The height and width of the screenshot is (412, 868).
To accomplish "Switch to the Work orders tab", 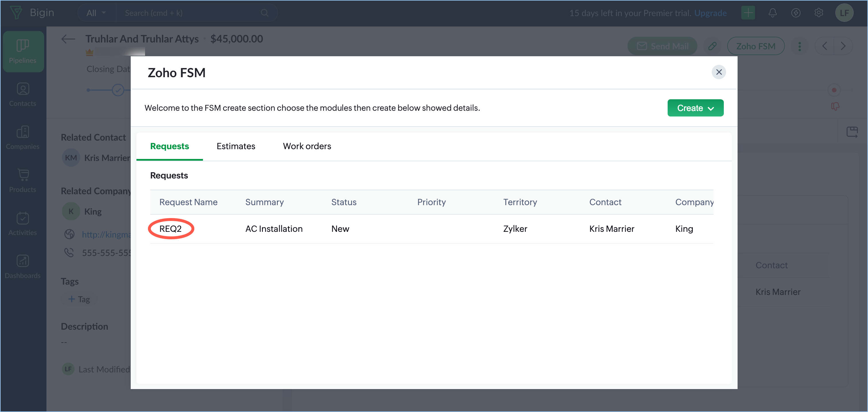I will click(x=307, y=146).
